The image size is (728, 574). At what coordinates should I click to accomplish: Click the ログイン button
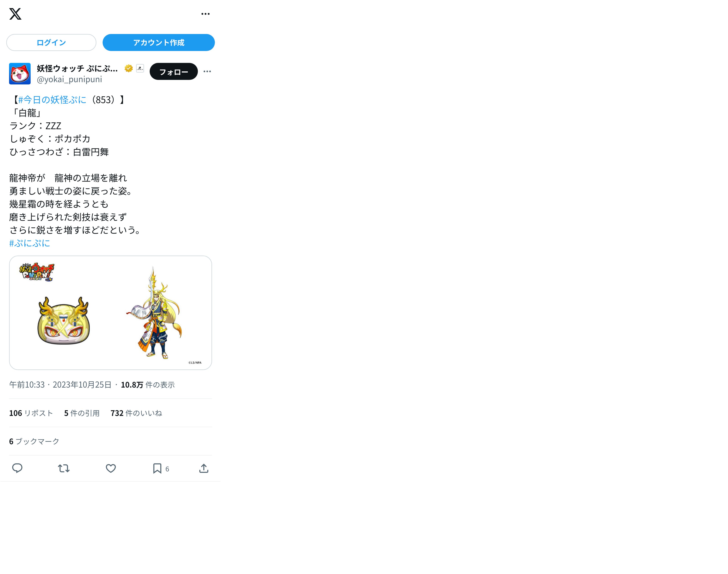pyautogui.click(x=51, y=43)
